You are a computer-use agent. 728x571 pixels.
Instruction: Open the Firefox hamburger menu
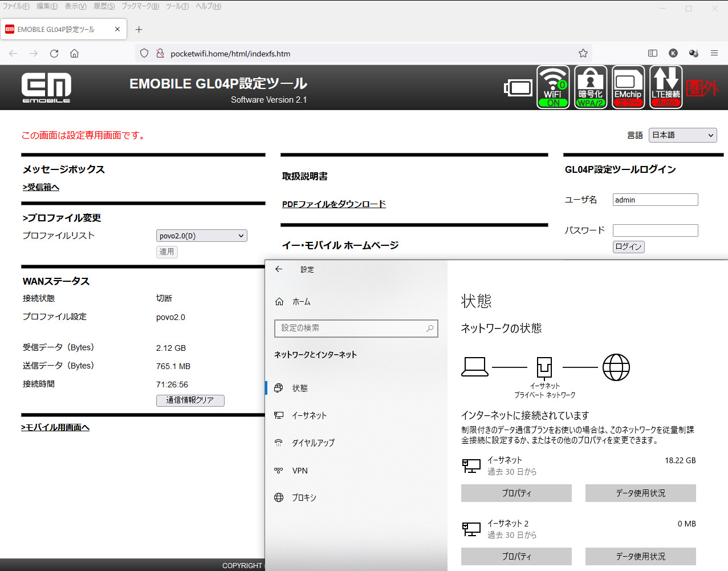(714, 53)
